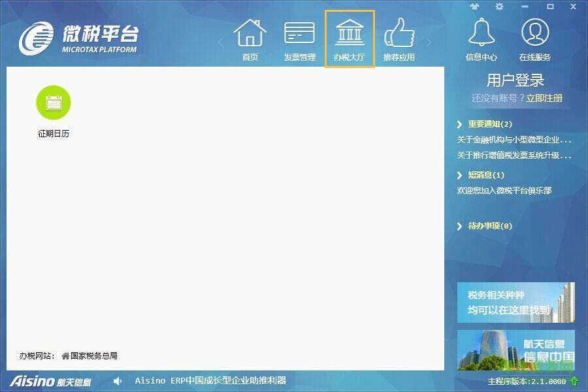Select the 发票管理 invoice management icon
Screen dimensions: 588x392
299,34
